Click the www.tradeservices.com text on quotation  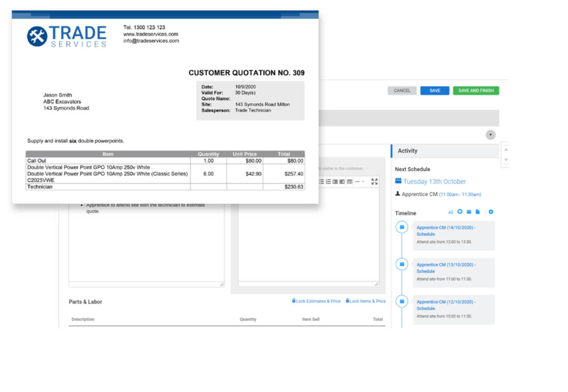tap(150, 34)
